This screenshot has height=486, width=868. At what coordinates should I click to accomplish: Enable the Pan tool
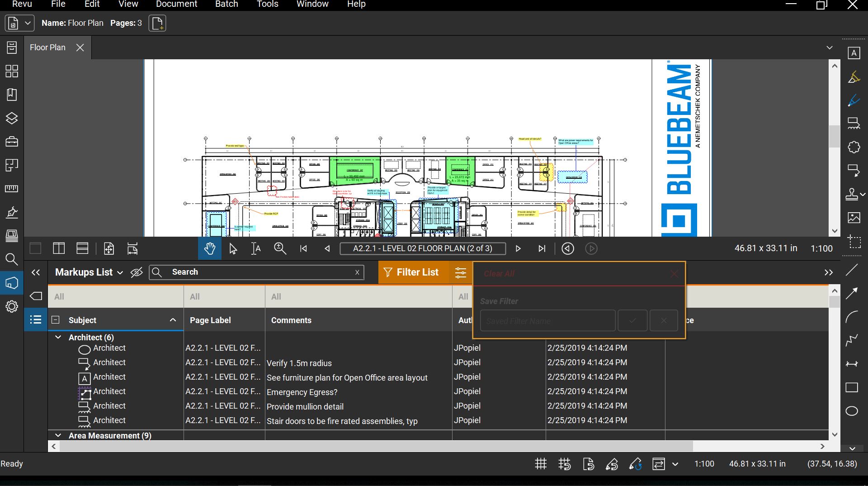[x=209, y=248]
